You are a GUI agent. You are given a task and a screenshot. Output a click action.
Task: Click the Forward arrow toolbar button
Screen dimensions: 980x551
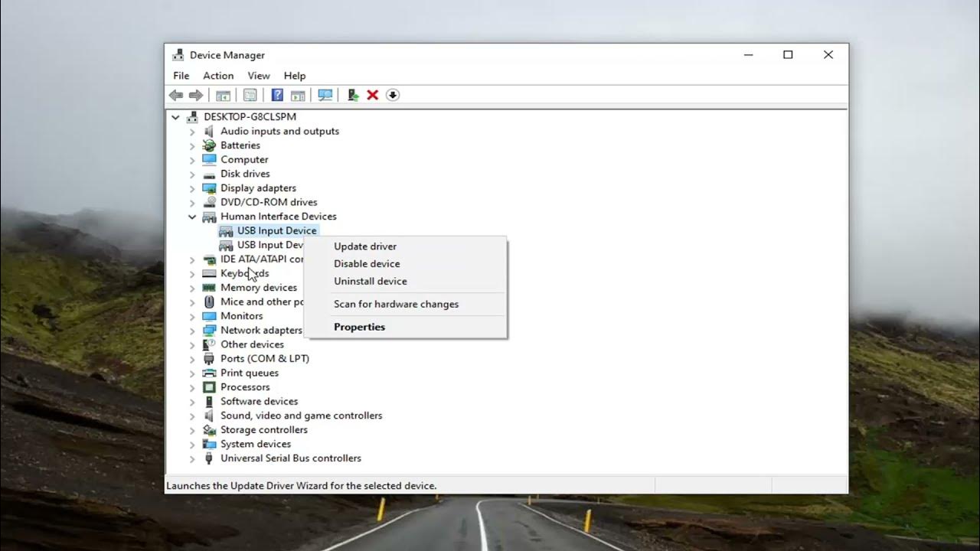point(196,95)
